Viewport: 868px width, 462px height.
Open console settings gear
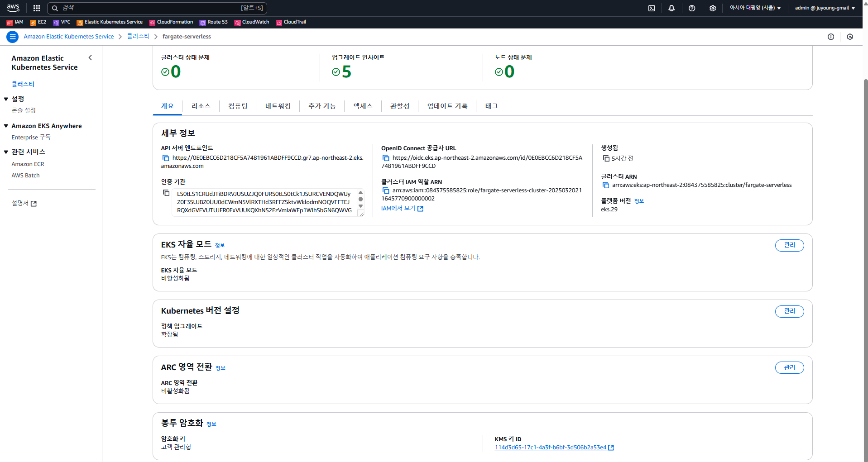point(713,8)
